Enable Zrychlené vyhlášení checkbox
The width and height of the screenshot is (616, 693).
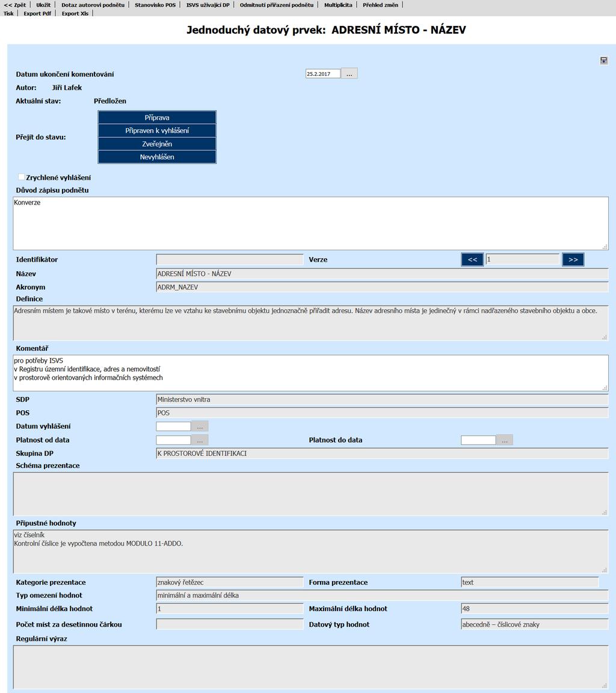21,177
